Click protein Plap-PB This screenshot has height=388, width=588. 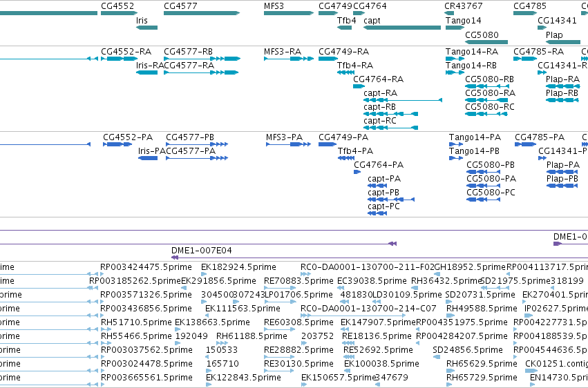(x=562, y=186)
